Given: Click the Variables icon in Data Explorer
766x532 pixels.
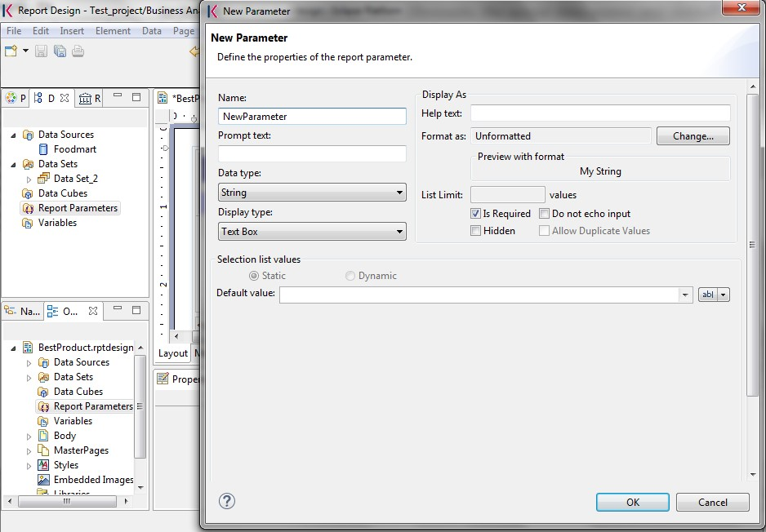Looking at the screenshot, I should (28, 223).
